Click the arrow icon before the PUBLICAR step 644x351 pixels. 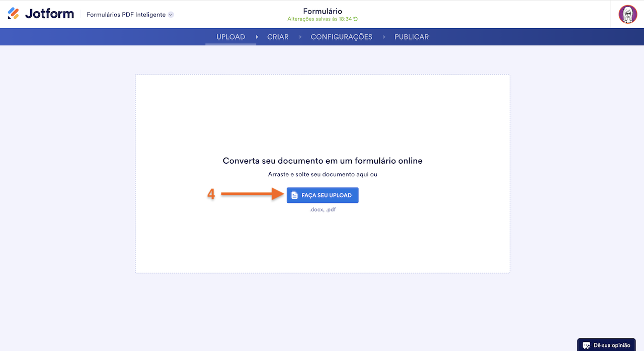383,36
